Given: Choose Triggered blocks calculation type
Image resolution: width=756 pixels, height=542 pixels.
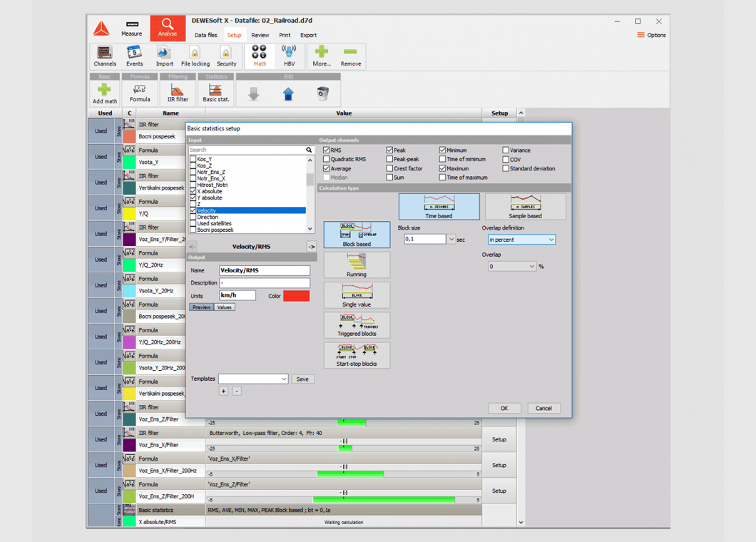Looking at the screenshot, I should point(357,325).
